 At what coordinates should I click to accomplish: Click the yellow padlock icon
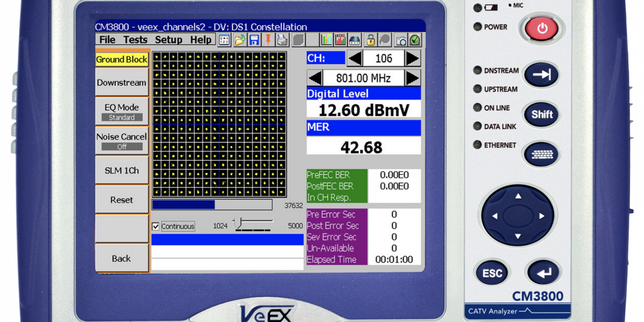(x=371, y=40)
